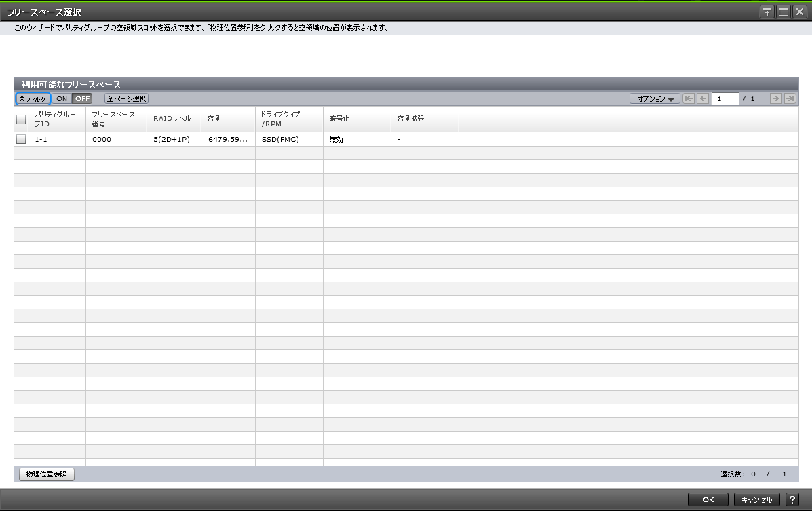The height and width of the screenshot is (511, 812).
Task: Click 全ページ選択 button
Action: tap(126, 98)
